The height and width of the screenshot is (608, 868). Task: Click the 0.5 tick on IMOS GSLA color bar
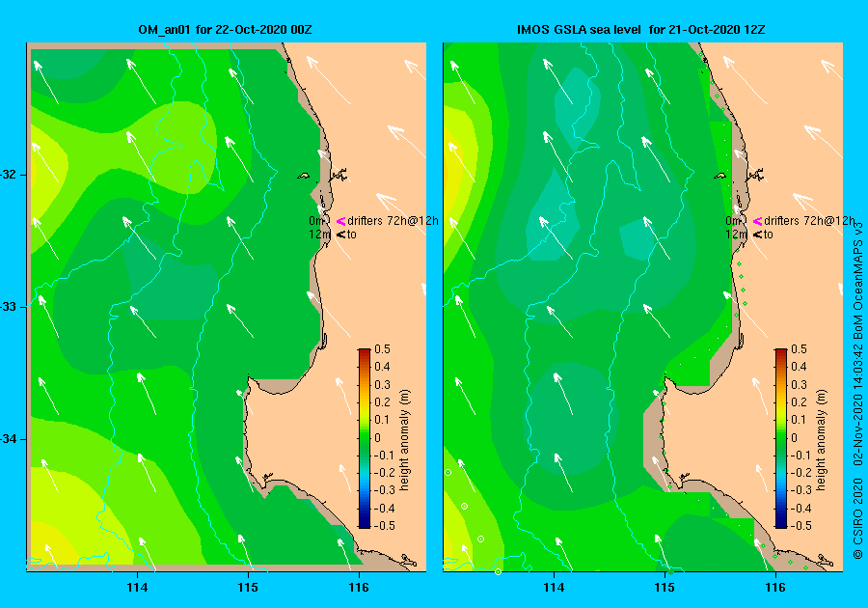click(x=799, y=349)
